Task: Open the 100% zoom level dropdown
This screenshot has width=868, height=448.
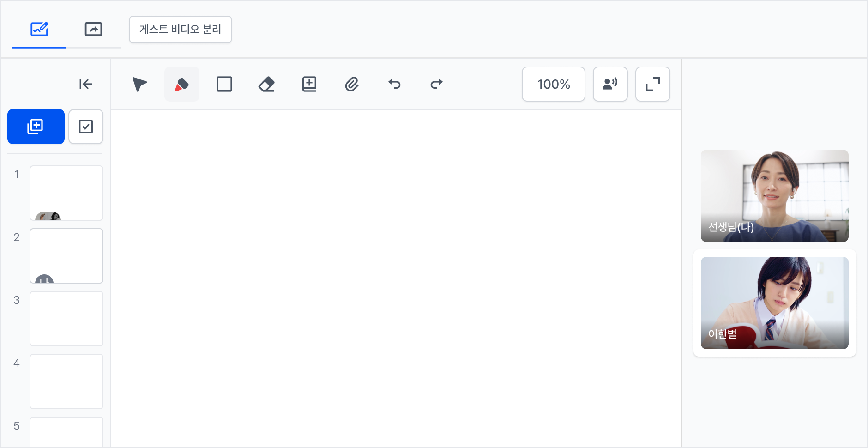Action: tap(554, 84)
